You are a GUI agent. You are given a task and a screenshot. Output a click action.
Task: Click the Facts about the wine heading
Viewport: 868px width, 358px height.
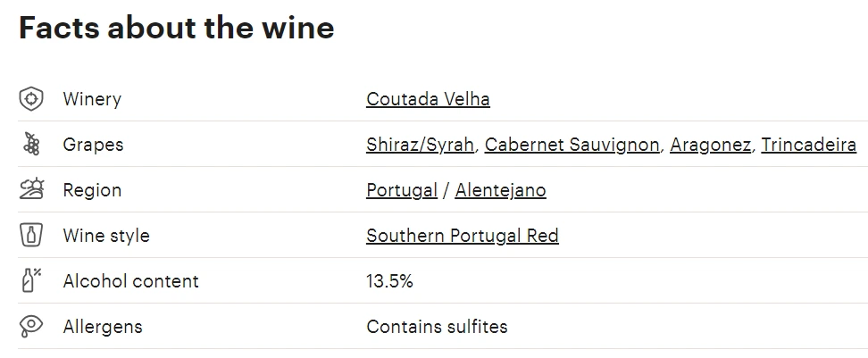(177, 27)
